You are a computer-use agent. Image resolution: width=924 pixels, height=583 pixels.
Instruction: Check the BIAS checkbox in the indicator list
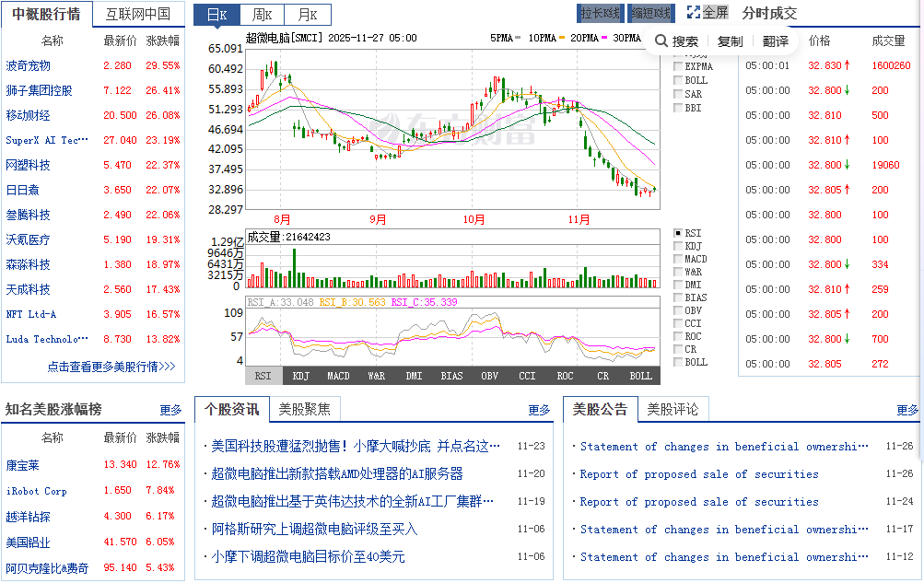click(678, 298)
